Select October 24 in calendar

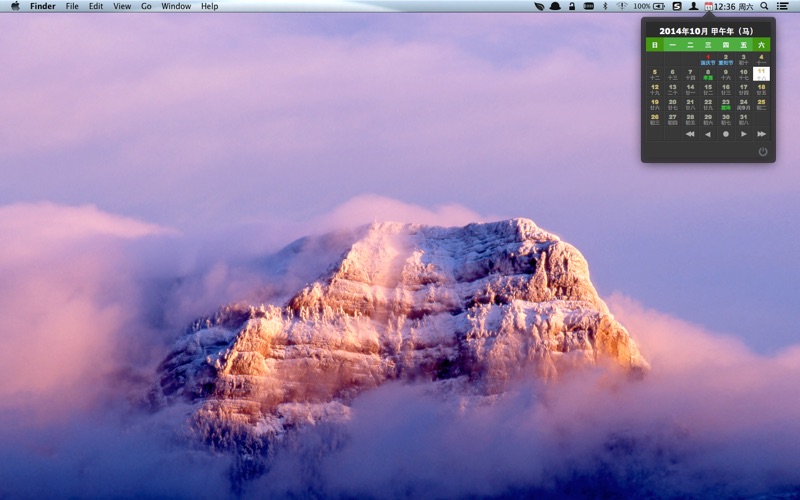[x=743, y=105]
